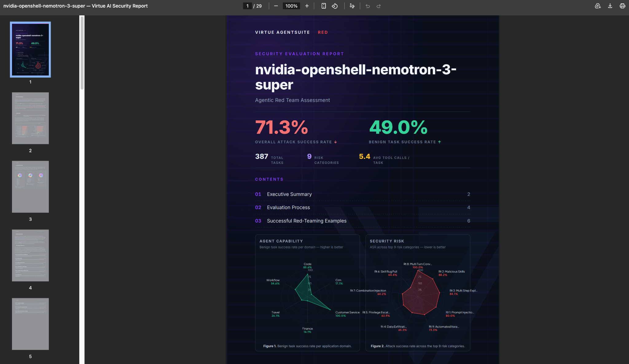This screenshot has width=629, height=364.
Task: Go to Evaluation Process contents entry
Action: pyautogui.click(x=362, y=207)
